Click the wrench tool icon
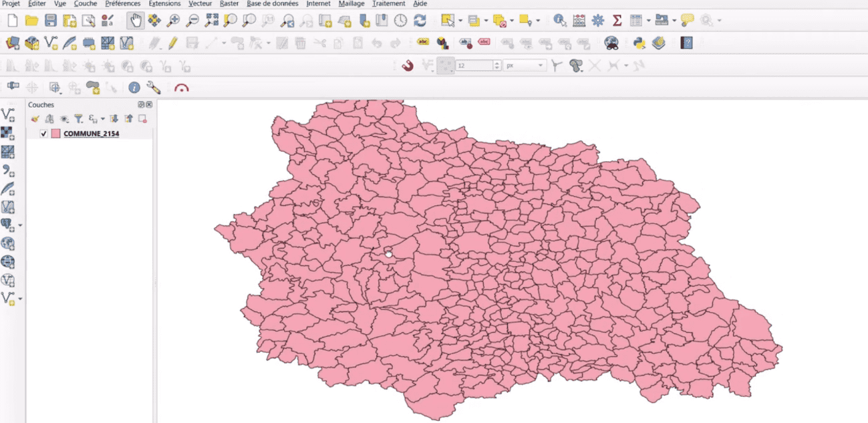This screenshot has width=868, height=423. 153,88
